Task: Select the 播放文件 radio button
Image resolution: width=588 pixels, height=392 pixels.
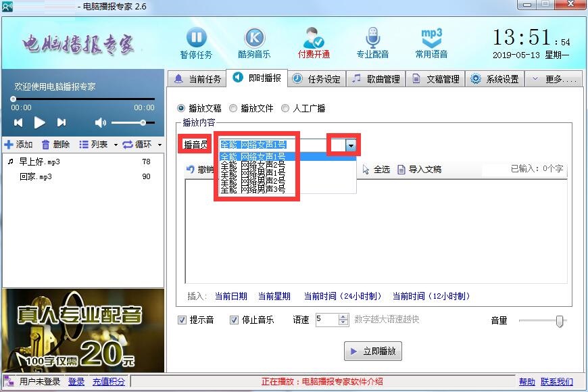Action: click(232, 107)
